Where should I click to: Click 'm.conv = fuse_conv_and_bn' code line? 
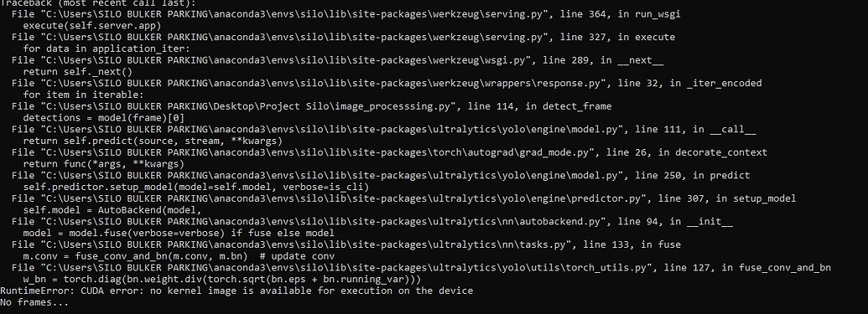pyautogui.click(x=179, y=256)
